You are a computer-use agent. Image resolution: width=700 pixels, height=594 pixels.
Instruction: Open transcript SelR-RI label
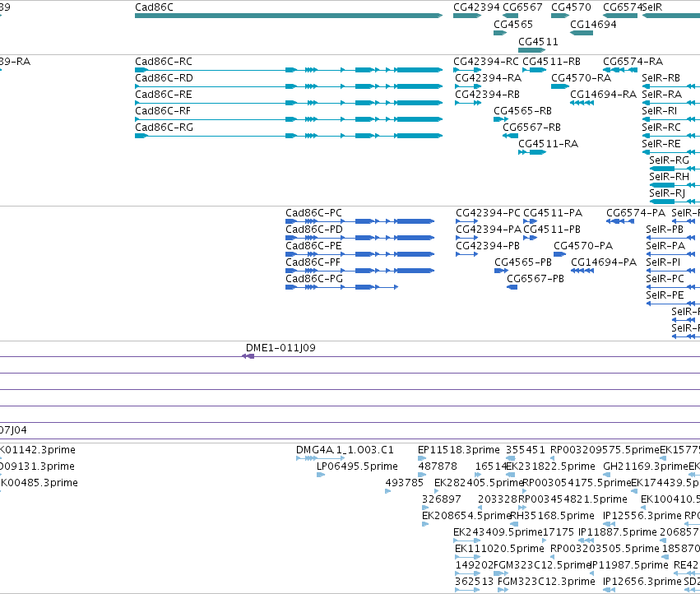(x=659, y=111)
